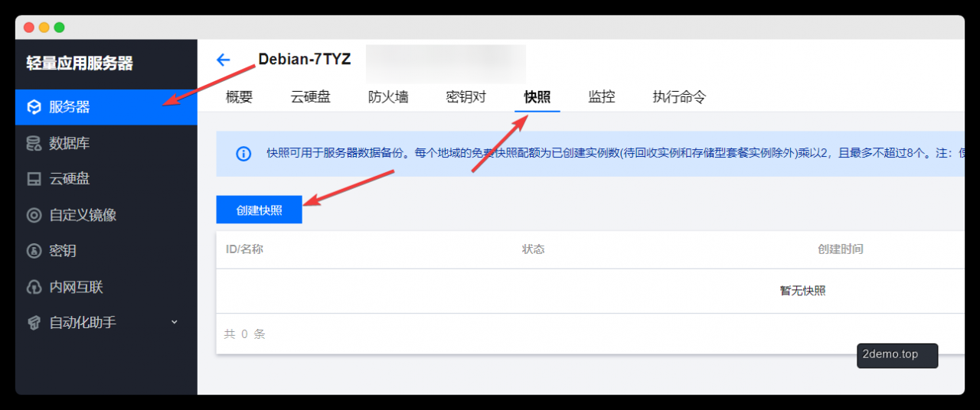Click the database icon in sidebar

click(34, 143)
